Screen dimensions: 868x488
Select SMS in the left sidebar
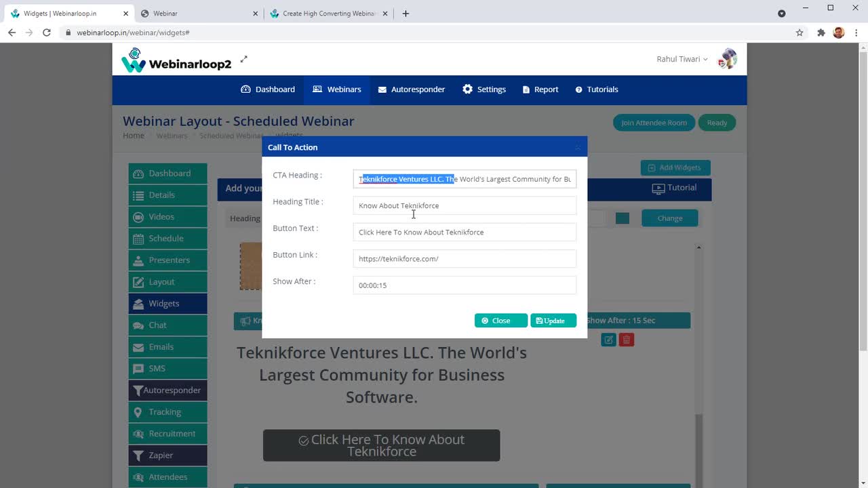168,369
